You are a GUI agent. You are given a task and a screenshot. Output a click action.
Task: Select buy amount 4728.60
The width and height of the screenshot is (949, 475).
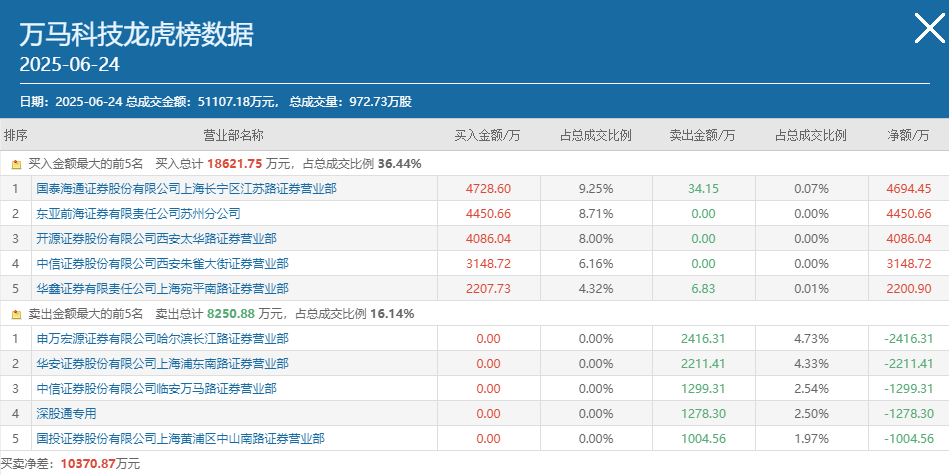point(488,189)
